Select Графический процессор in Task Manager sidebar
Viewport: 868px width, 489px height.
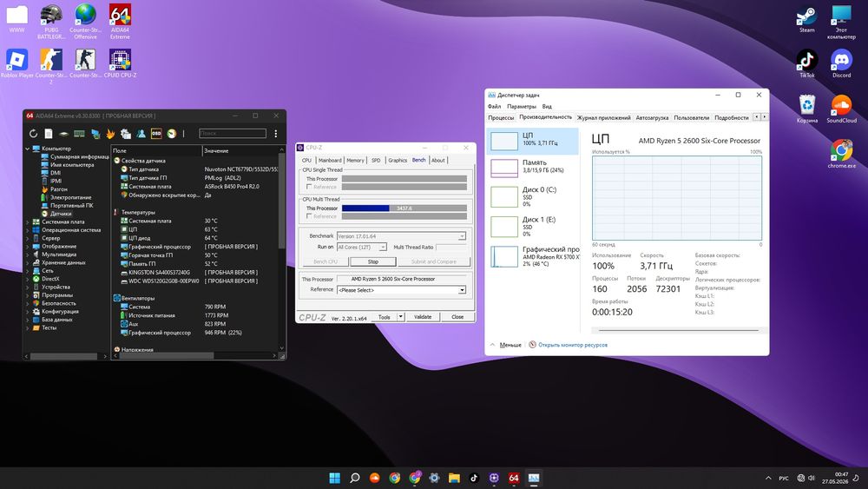(x=533, y=256)
